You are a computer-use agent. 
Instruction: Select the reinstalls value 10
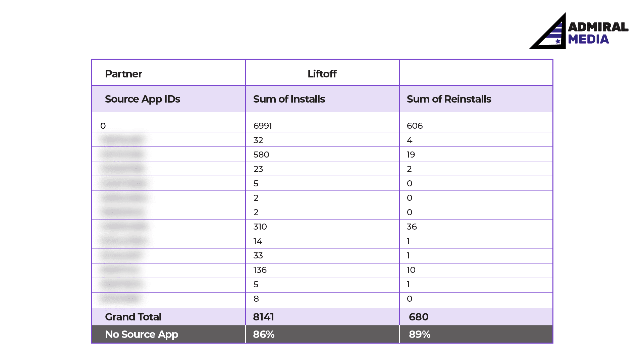point(411,270)
